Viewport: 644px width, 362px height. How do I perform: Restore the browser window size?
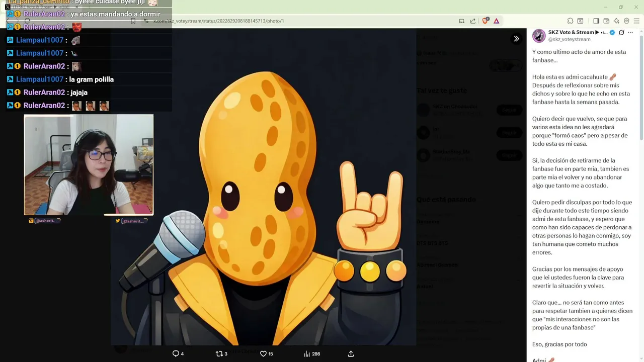[621, 7]
